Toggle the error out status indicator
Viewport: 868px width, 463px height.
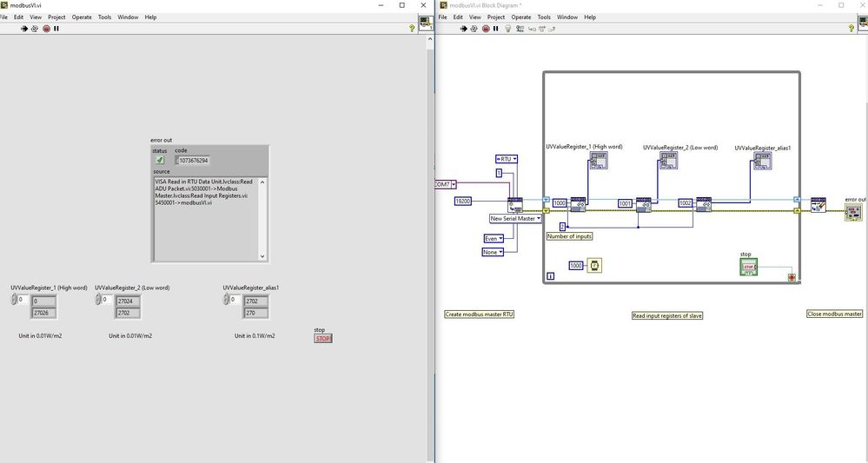[x=160, y=160]
